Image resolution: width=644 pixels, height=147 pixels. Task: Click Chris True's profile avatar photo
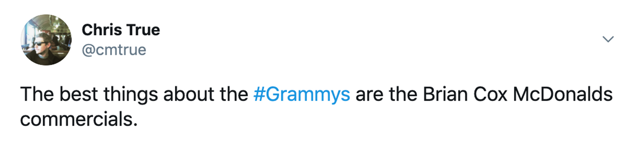pyautogui.click(x=46, y=40)
